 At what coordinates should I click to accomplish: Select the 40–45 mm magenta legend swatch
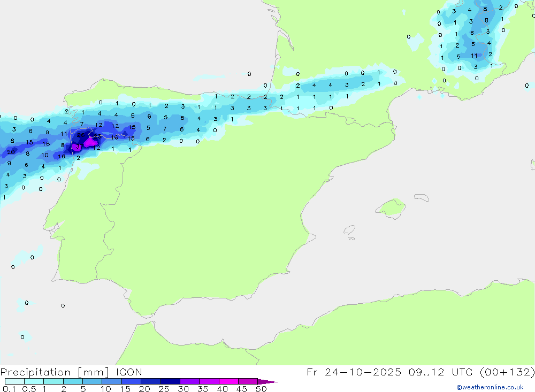(x=228, y=381)
